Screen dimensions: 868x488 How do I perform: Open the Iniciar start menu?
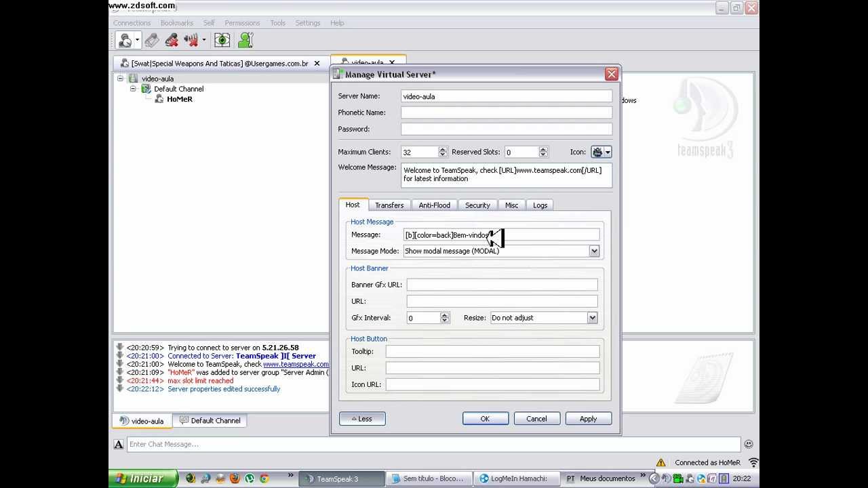143,479
